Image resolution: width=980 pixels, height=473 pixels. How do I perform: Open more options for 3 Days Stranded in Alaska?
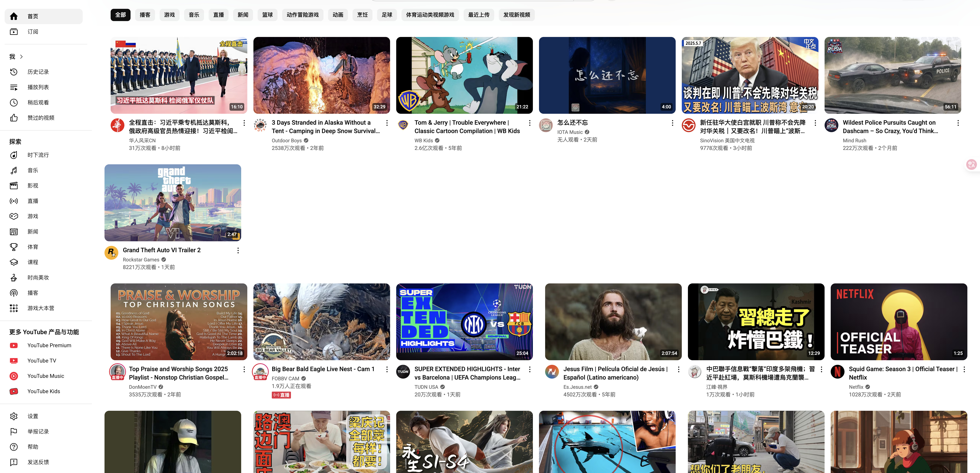pos(387,123)
